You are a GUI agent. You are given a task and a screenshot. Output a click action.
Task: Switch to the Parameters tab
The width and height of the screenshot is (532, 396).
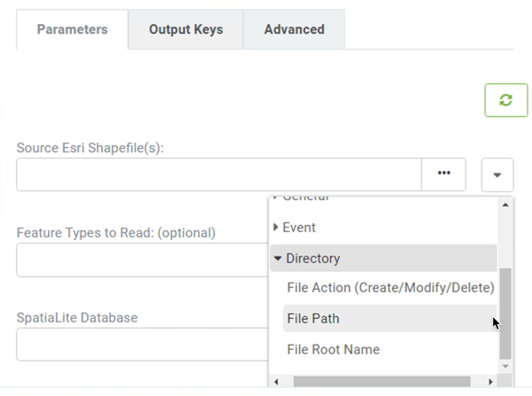point(73,29)
